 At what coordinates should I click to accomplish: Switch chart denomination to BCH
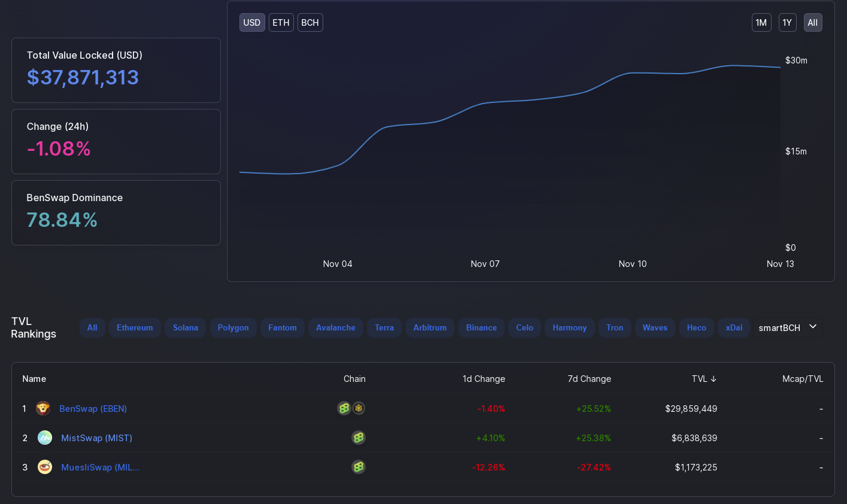[x=310, y=23]
